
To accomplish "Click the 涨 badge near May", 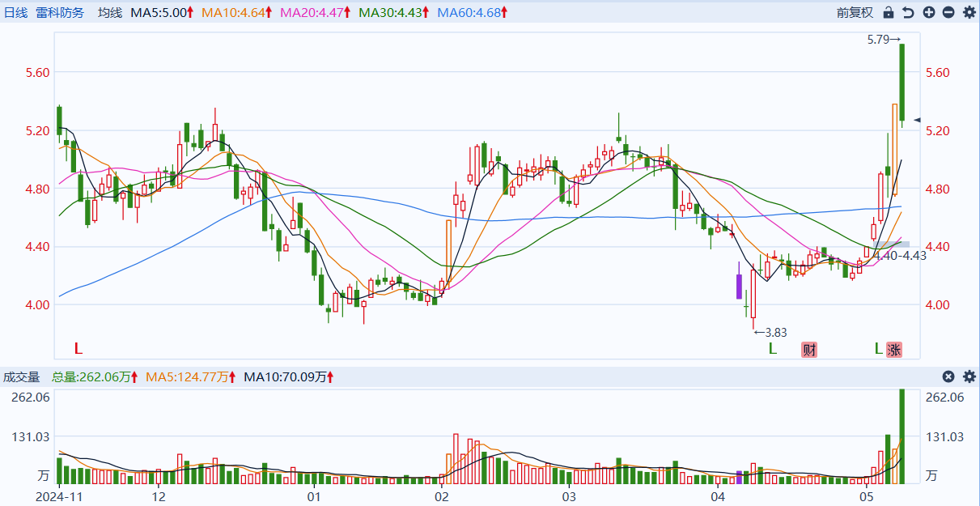I will [893, 350].
